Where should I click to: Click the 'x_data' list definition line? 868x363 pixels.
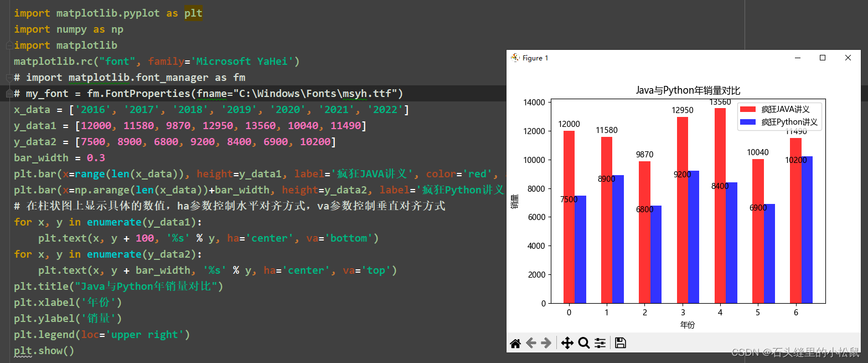(211, 109)
